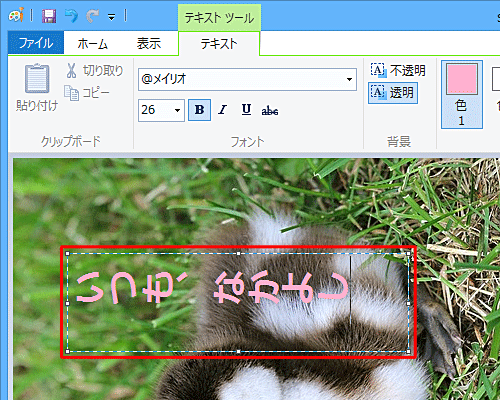Open the font size dropdown showing 26
Viewport: 500px width, 400px height.
(178, 110)
